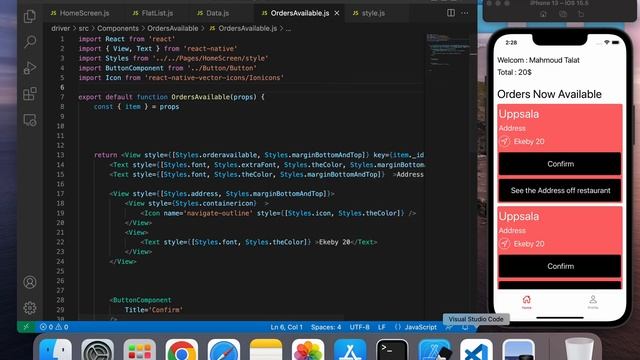Screen dimensions: 640x360
Task: Click 'src' in the breadcrumb
Action: pos(83,28)
